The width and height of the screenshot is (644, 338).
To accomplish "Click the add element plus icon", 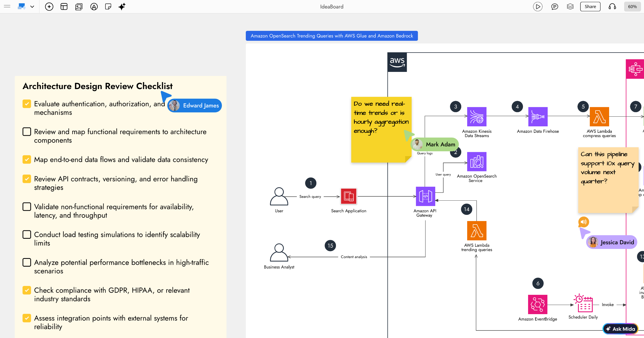I will click(49, 7).
